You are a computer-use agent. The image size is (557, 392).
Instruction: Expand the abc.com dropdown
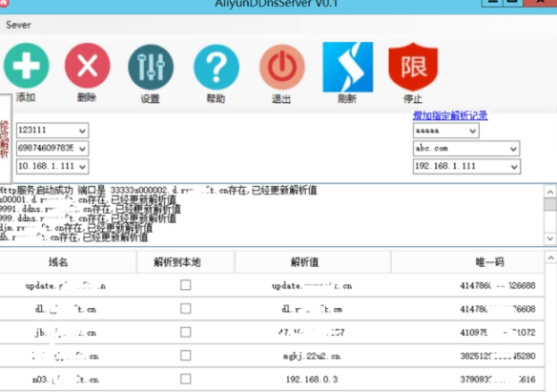coord(513,149)
